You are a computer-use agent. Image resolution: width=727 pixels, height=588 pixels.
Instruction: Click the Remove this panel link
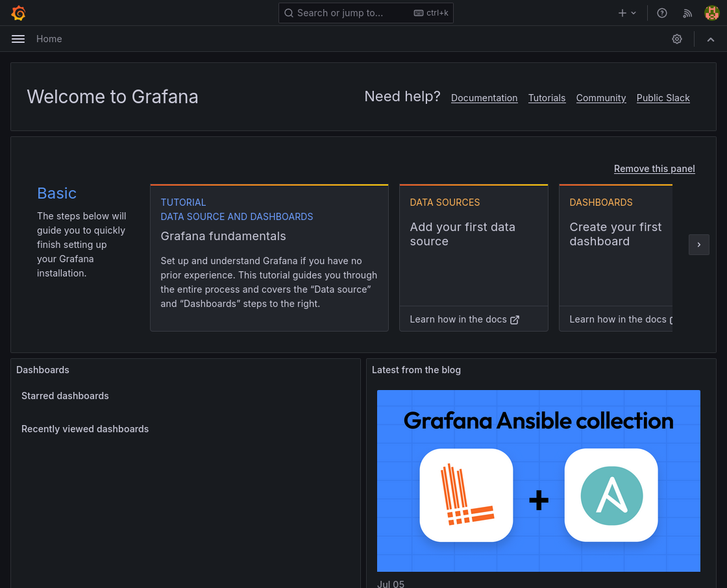[654, 169]
